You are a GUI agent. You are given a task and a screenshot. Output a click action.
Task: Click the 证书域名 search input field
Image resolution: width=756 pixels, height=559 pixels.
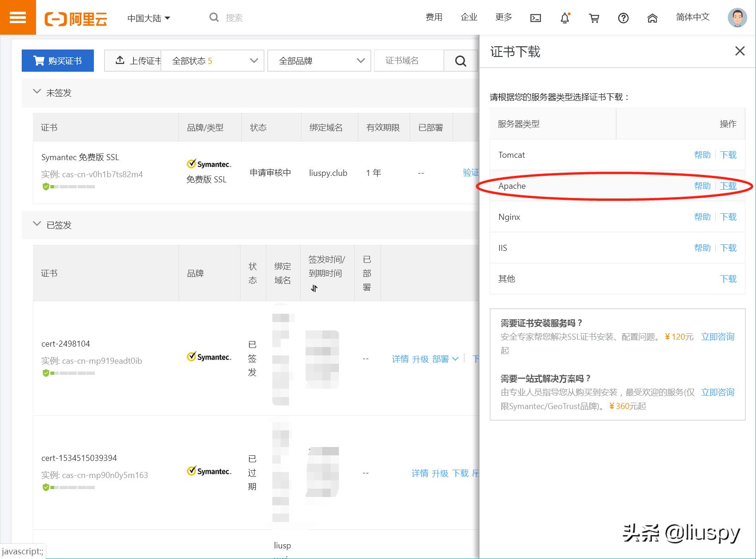pos(408,60)
